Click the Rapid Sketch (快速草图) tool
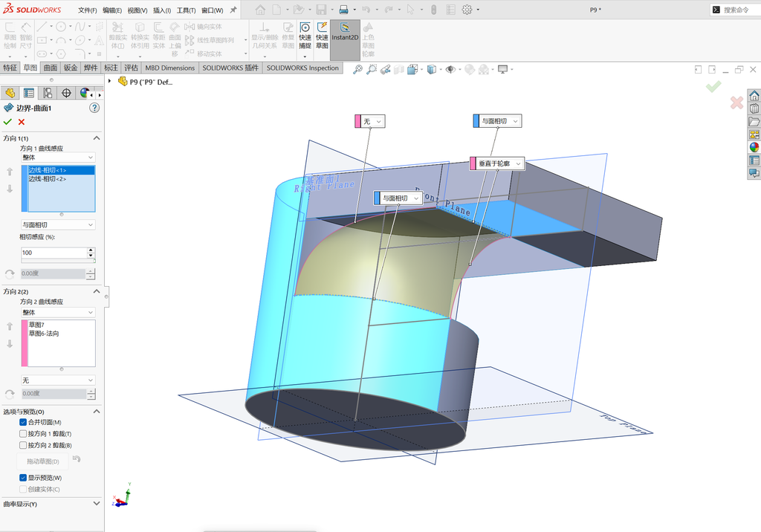The height and width of the screenshot is (532, 761). pos(322,36)
